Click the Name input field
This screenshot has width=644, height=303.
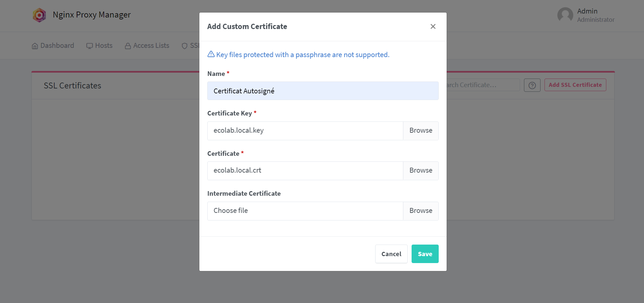[323, 91]
